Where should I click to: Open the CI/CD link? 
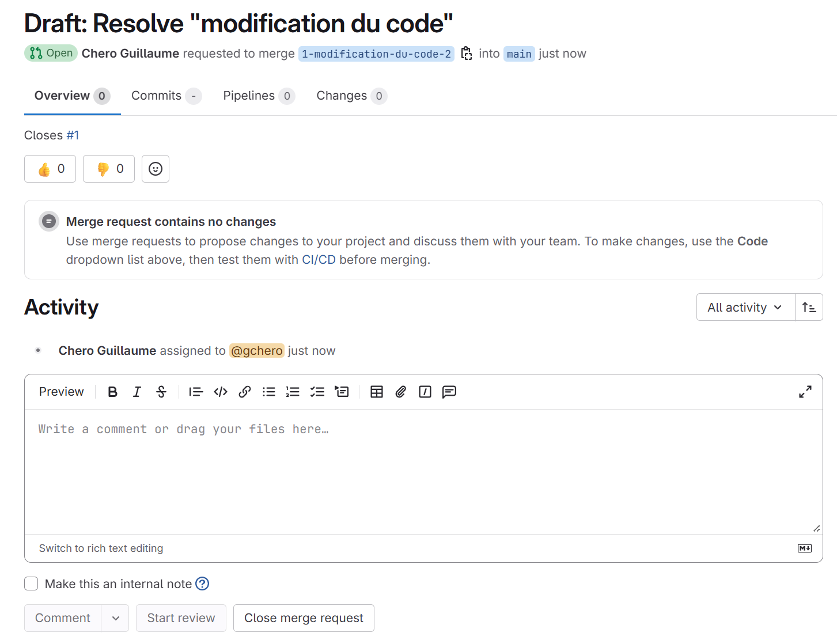click(x=319, y=260)
